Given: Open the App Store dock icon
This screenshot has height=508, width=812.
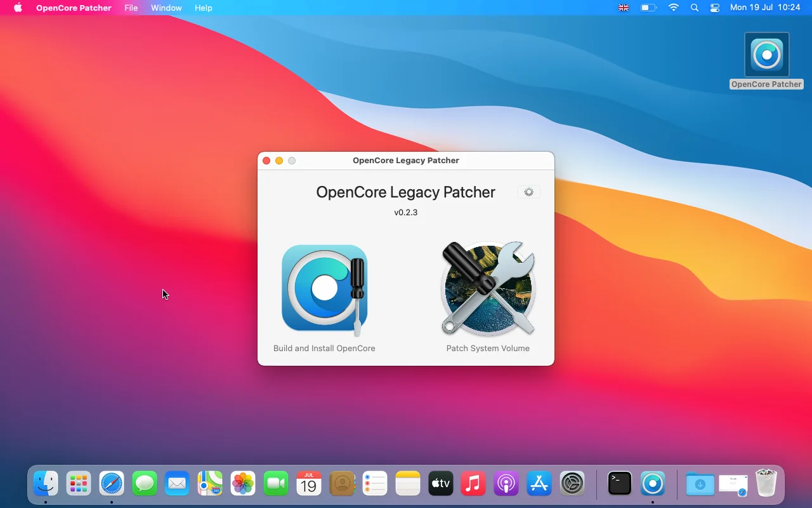Looking at the screenshot, I should 539,484.
